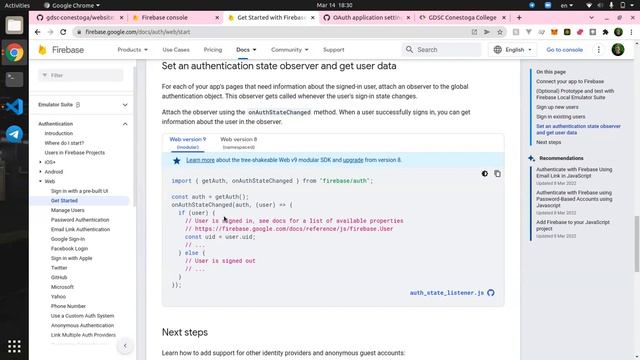Click the search magnifier icon
The image size is (640, 360).
(409, 49)
